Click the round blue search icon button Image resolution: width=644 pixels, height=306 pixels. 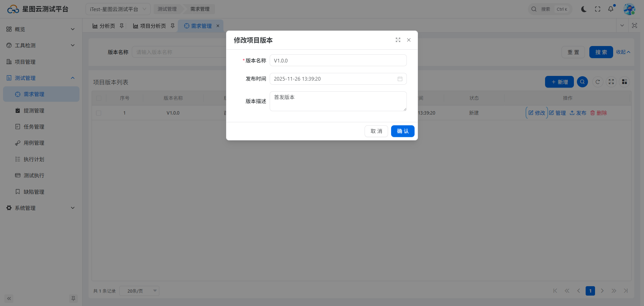point(582,82)
